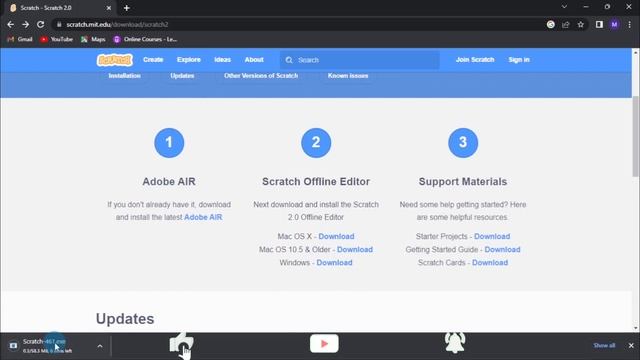640x360 pixels.
Task: Download the Windows offline editor
Action: point(334,262)
